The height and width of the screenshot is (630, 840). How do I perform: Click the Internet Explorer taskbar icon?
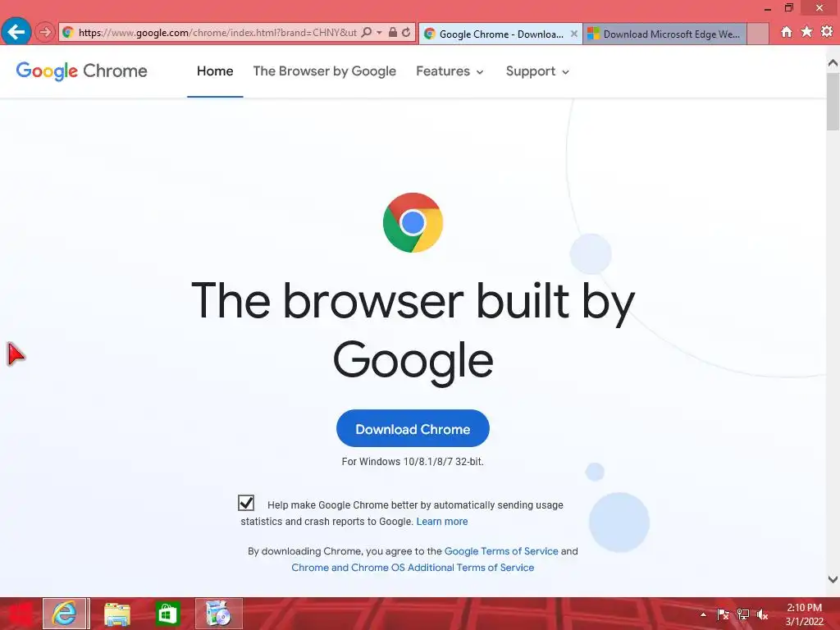coord(65,614)
